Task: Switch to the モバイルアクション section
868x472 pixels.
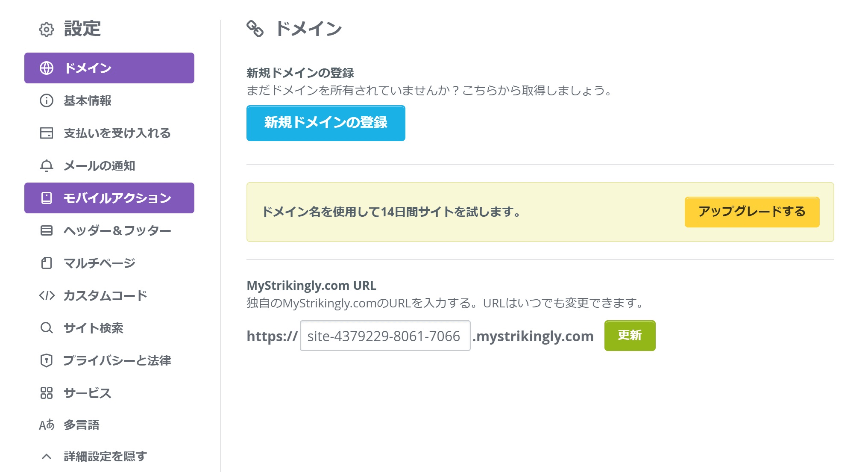Action: (118, 198)
